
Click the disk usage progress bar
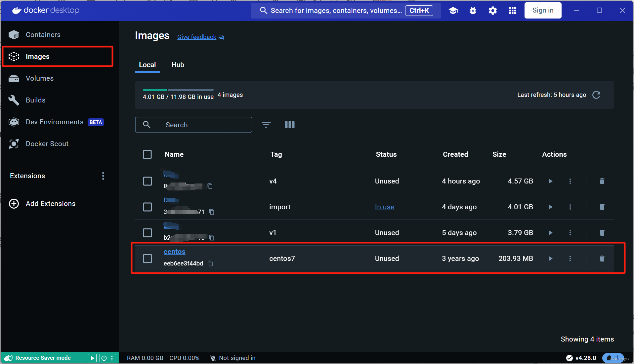(178, 90)
